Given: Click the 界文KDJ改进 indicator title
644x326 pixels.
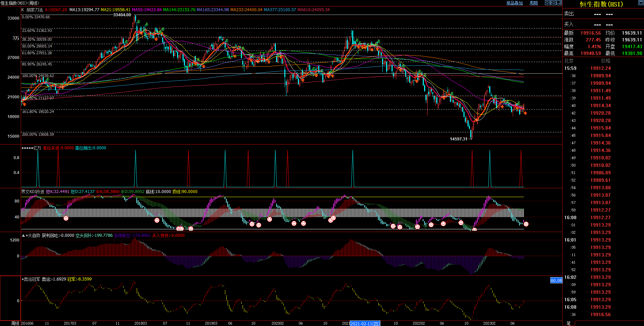Looking at the screenshot, I should pyautogui.click(x=33, y=192).
